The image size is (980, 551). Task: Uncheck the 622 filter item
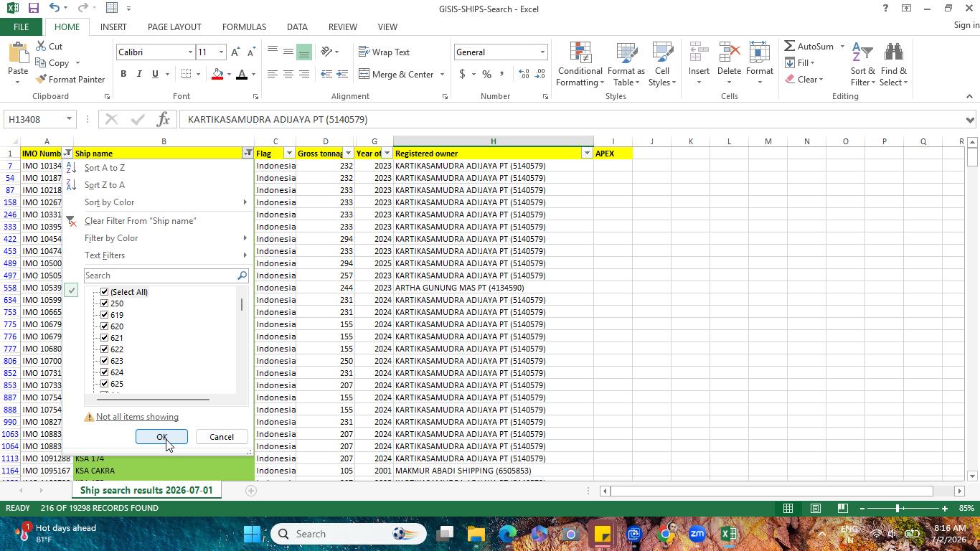pos(105,349)
